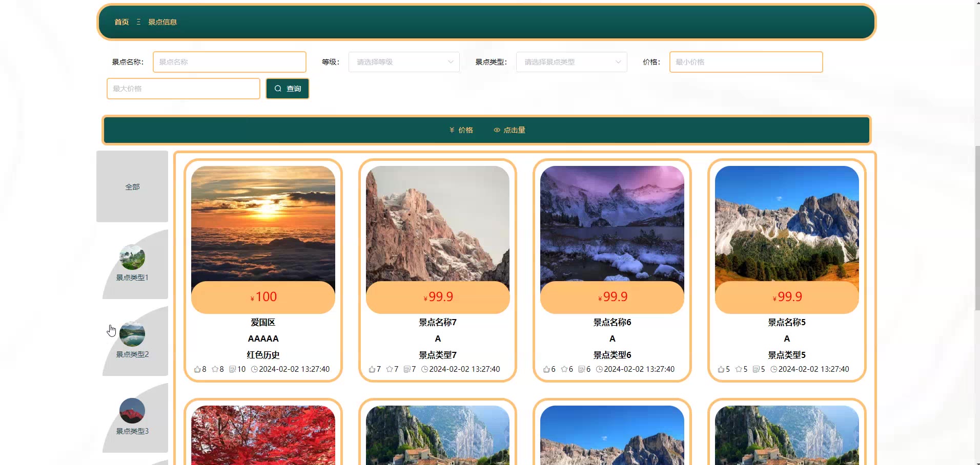The image size is (980, 465).
Task: Click the star icon on 景点名称6 card
Action: point(564,369)
